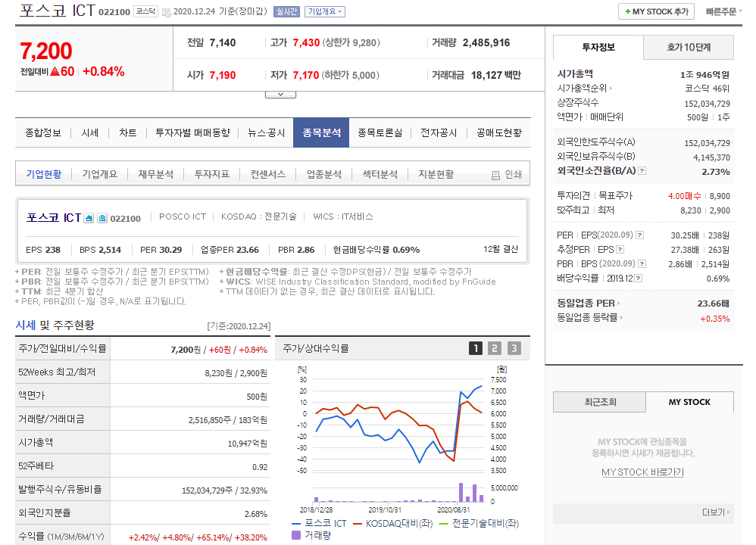Switch the chart to view 1
This screenshot has width=756, height=545.
pyautogui.click(x=476, y=348)
